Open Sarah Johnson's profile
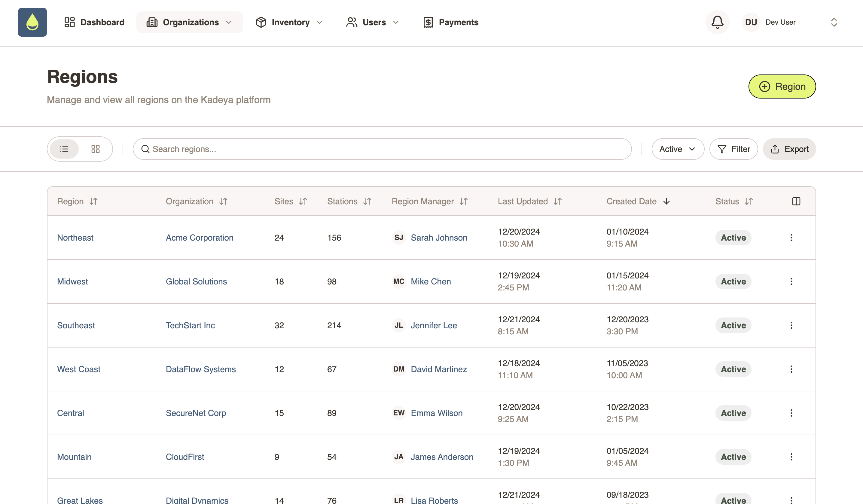The height and width of the screenshot is (504, 863). [x=439, y=238]
